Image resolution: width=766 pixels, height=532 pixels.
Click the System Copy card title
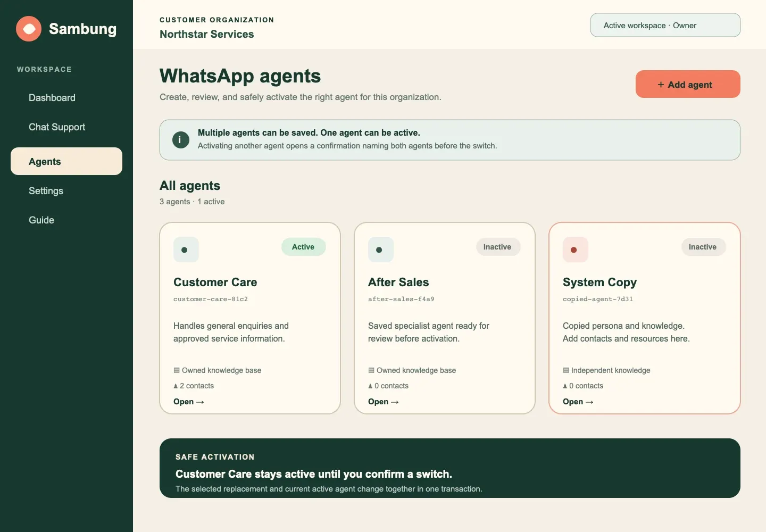click(x=600, y=282)
